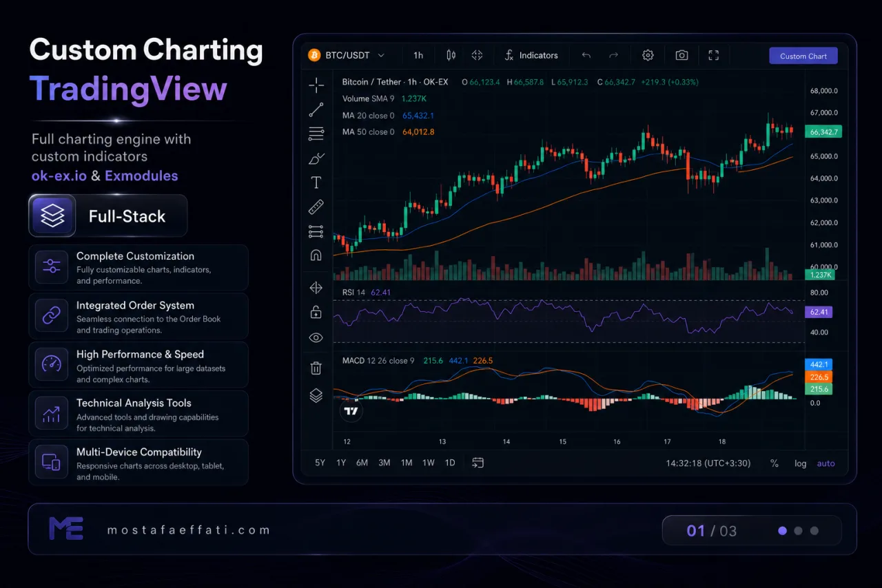Select the crosshair cursor tool
The height and width of the screenshot is (588, 882).
pos(316,85)
